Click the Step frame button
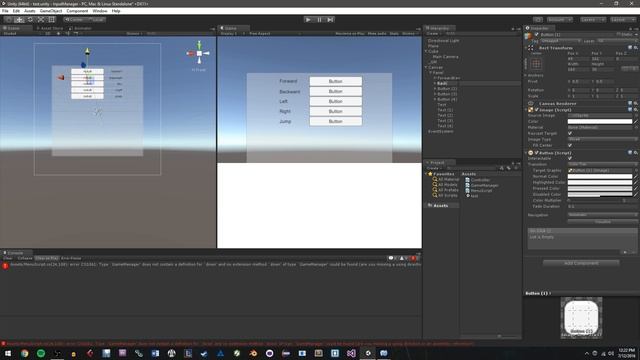This screenshot has height=360, width=640. (x=331, y=20)
